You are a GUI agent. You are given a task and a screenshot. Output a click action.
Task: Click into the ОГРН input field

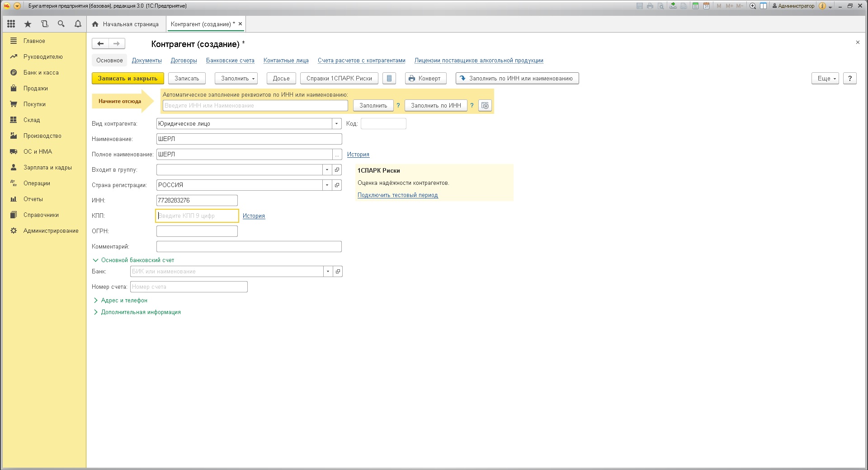(197, 231)
